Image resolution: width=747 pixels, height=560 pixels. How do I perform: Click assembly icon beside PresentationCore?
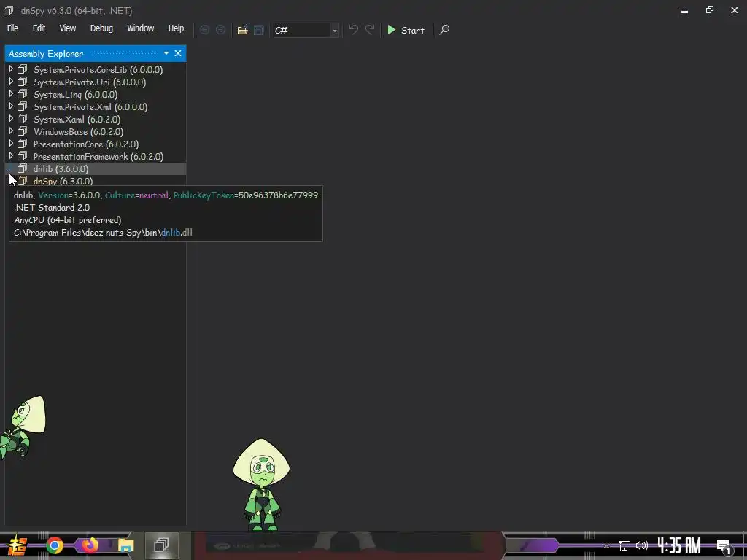pyautogui.click(x=23, y=144)
